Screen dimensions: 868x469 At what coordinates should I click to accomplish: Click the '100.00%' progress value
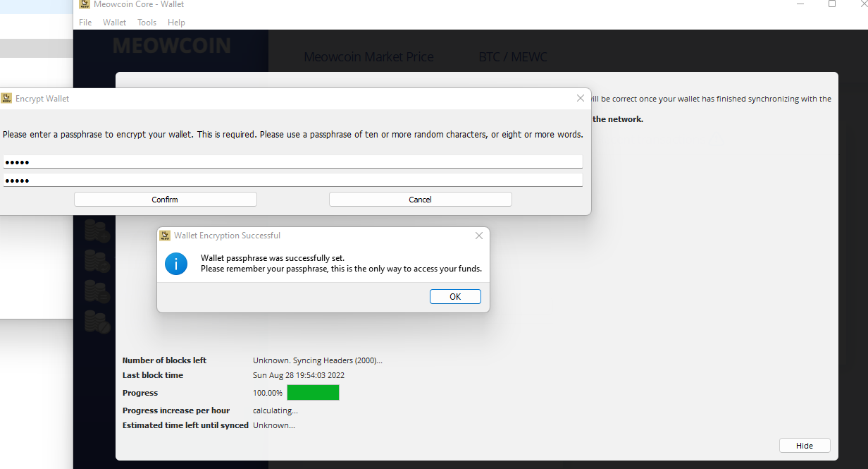coord(268,393)
